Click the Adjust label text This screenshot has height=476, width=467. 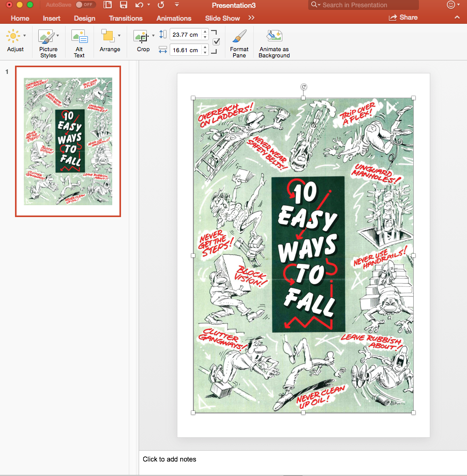[x=15, y=49]
